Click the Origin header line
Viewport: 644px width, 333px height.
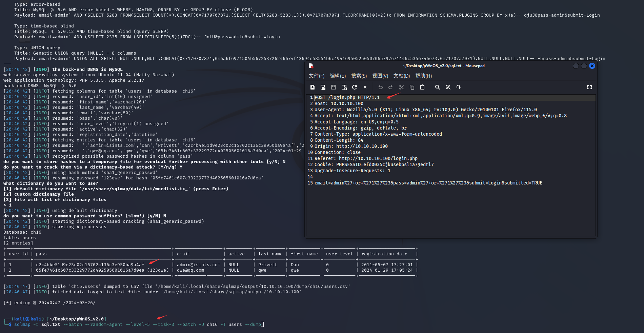(x=351, y=146)
